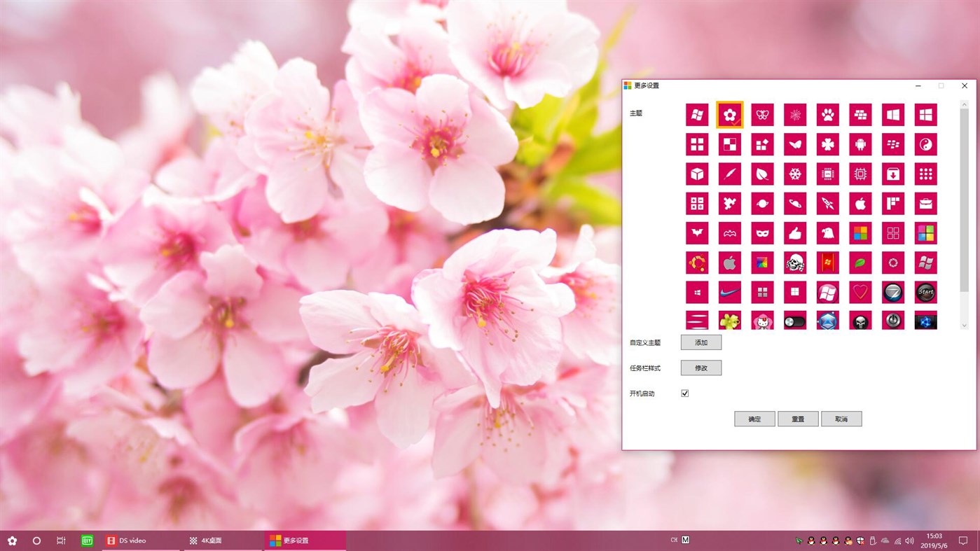The width and height of the screenshot is (980, 551).
Task: Select the Ubuntu logo theme
Action: 697,263
